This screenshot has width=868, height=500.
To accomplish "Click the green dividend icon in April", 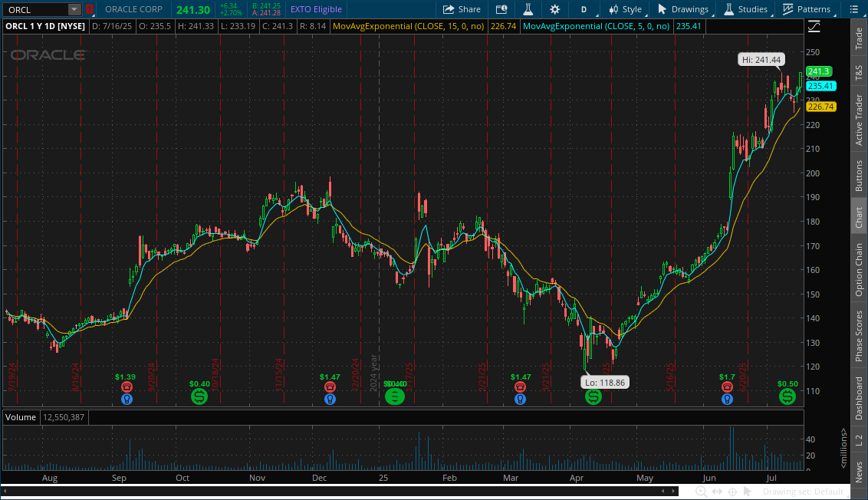I will point(593,396).
